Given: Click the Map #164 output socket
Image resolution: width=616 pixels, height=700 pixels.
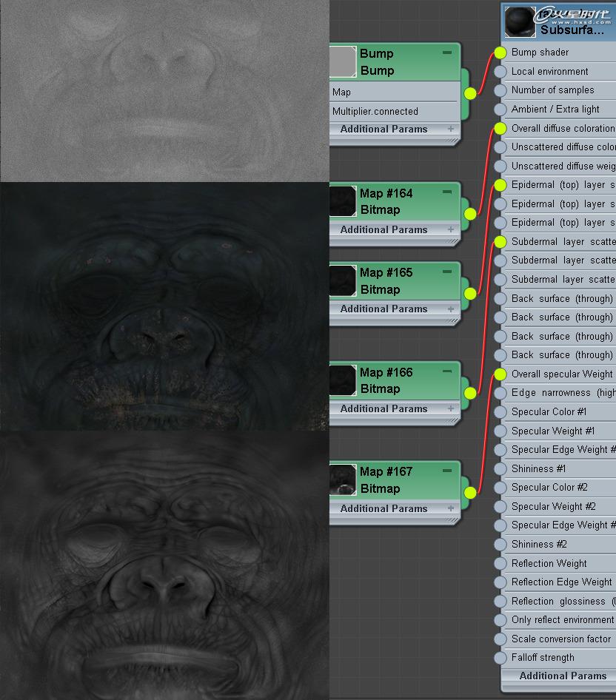Looking at the screenshot, I should click(x=470, y=214).
